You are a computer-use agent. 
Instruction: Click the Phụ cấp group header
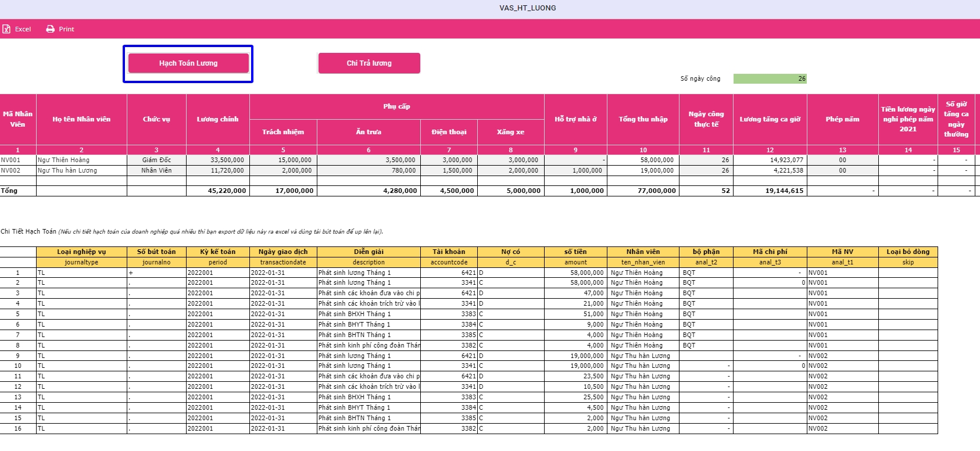coord(396,106)
